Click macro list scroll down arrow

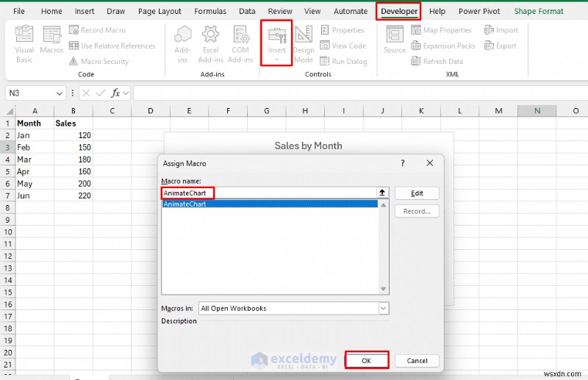pos(383,289)
